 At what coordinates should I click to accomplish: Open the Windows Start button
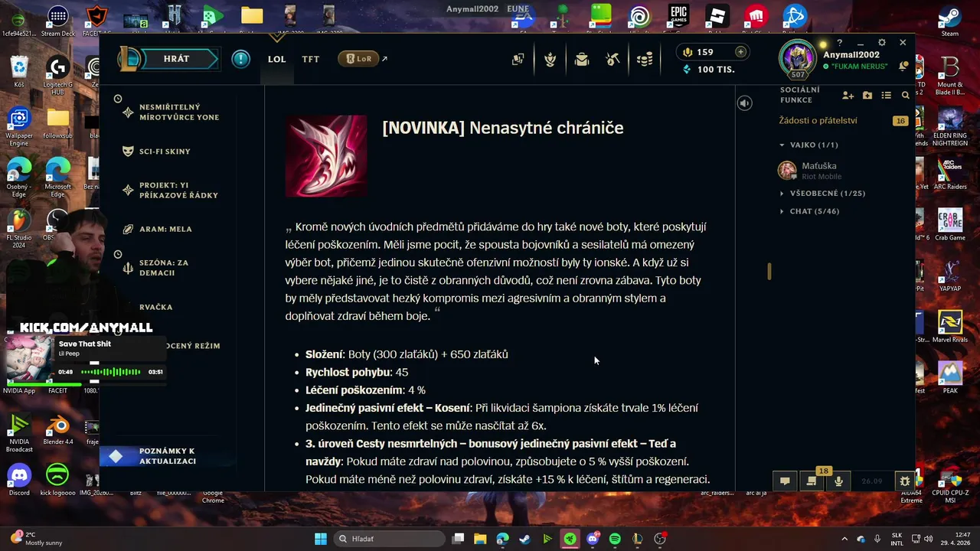tap(321, 539)
